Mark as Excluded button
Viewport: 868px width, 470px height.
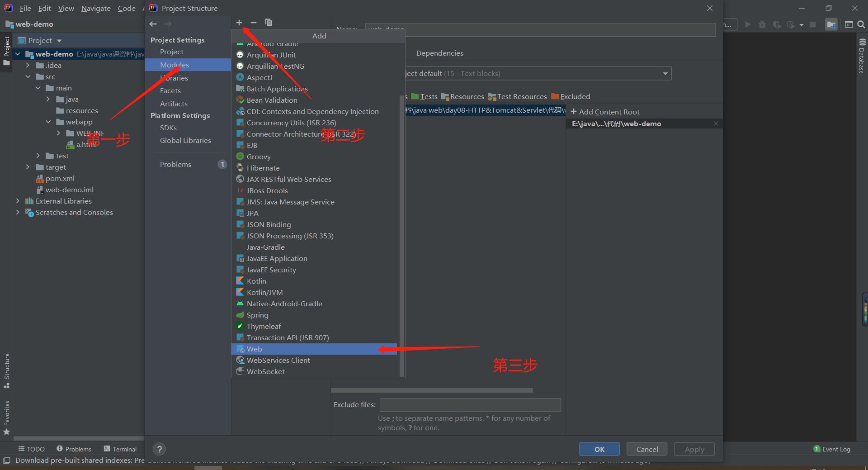pos(571,96)
